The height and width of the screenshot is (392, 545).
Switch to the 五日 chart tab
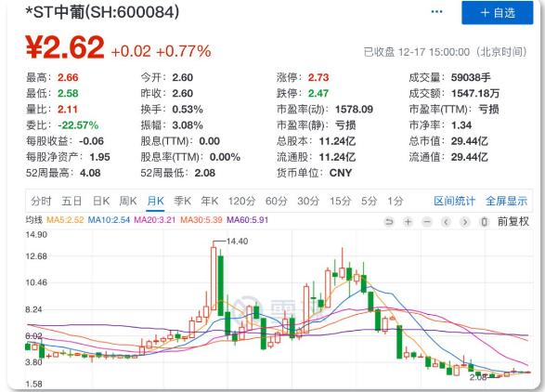coord(71,201)
